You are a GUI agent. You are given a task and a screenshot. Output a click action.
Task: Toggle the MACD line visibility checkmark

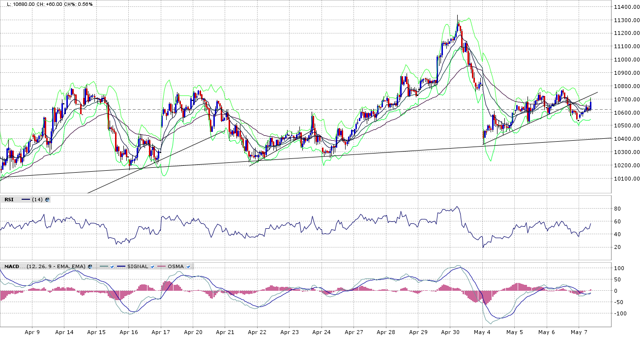(112, 266)
